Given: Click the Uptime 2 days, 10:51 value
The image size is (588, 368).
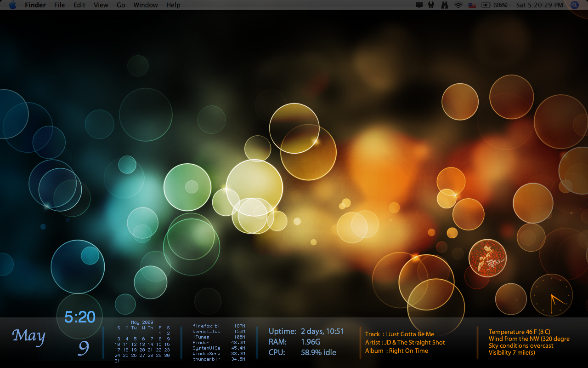Looking at the screenshot, I should coord(322,331).
